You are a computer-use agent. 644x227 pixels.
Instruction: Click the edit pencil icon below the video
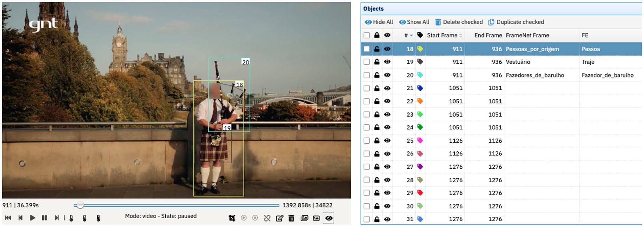coord(279,218)
